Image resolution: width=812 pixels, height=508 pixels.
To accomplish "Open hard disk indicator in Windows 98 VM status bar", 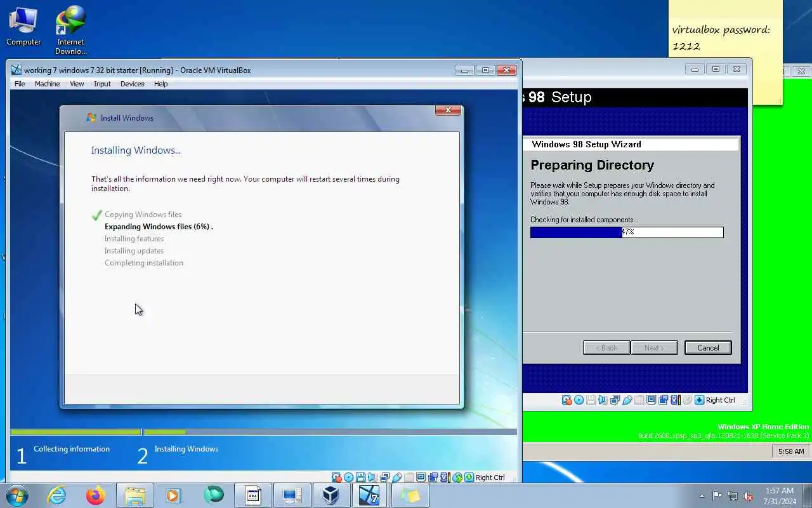I will coord(567,400).
